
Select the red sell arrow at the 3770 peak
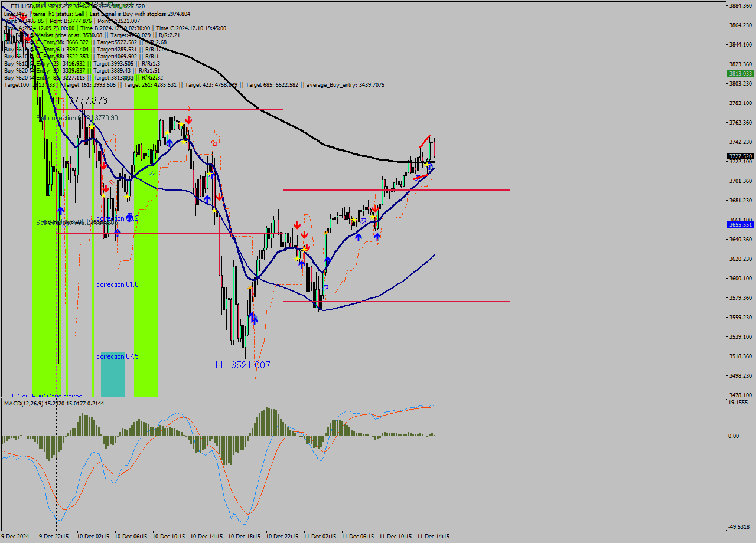coord(188,122)
